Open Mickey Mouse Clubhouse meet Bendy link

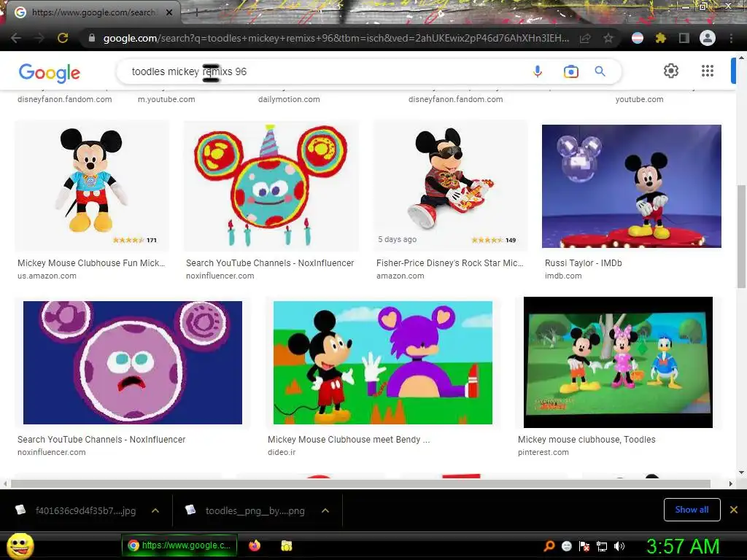click(348, 440)
